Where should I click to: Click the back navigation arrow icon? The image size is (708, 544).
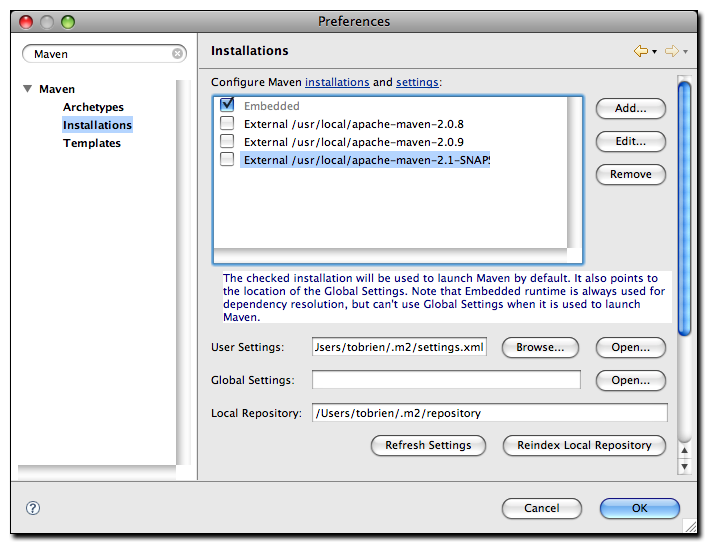[x=640, y=51]
